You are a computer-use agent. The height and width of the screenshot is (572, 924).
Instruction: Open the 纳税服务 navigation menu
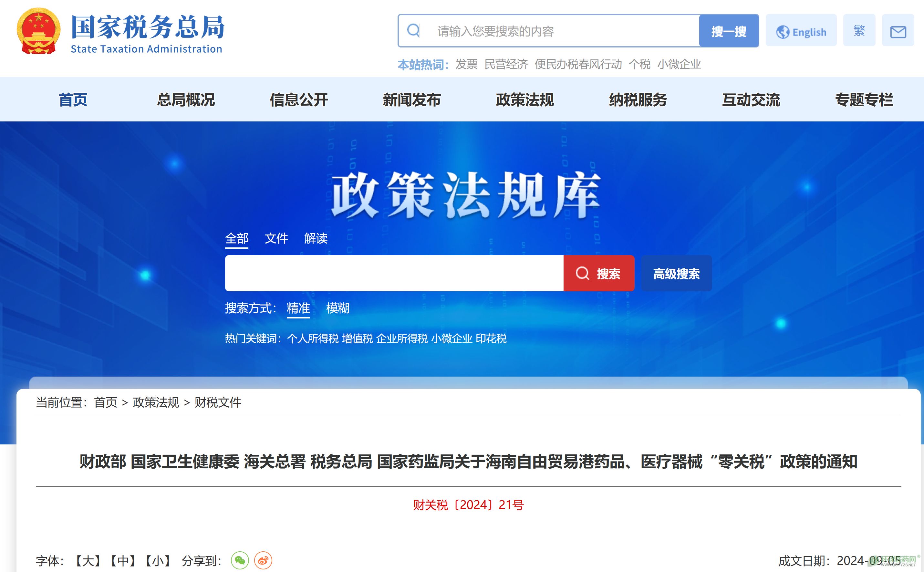[638, 100]
